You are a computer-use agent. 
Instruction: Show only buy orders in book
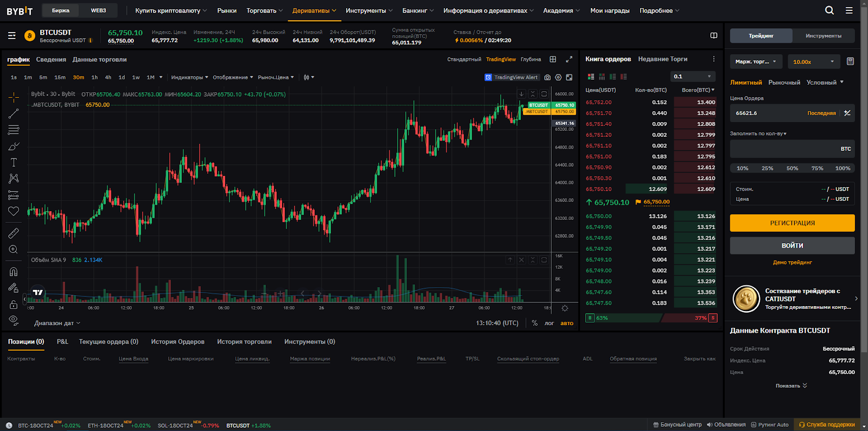pyautogui.click(x=612, y=77)
